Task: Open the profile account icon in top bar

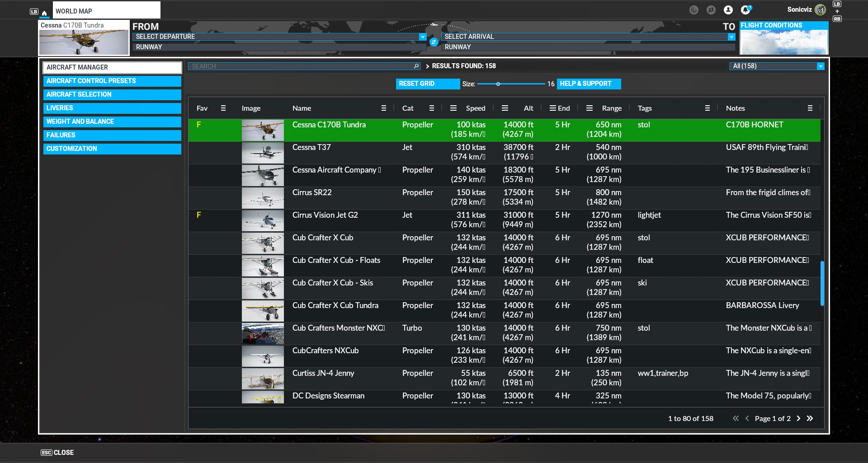Action: (728, 10)
